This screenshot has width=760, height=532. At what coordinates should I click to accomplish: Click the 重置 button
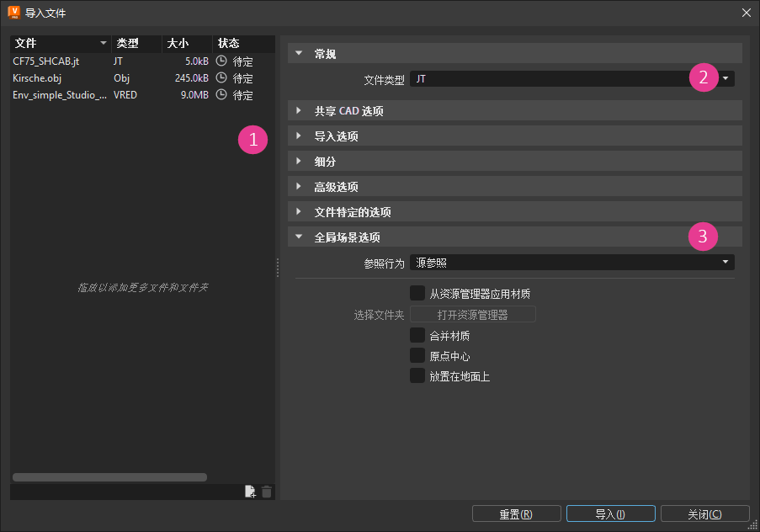pyautogui.click(x=516, y=513)
